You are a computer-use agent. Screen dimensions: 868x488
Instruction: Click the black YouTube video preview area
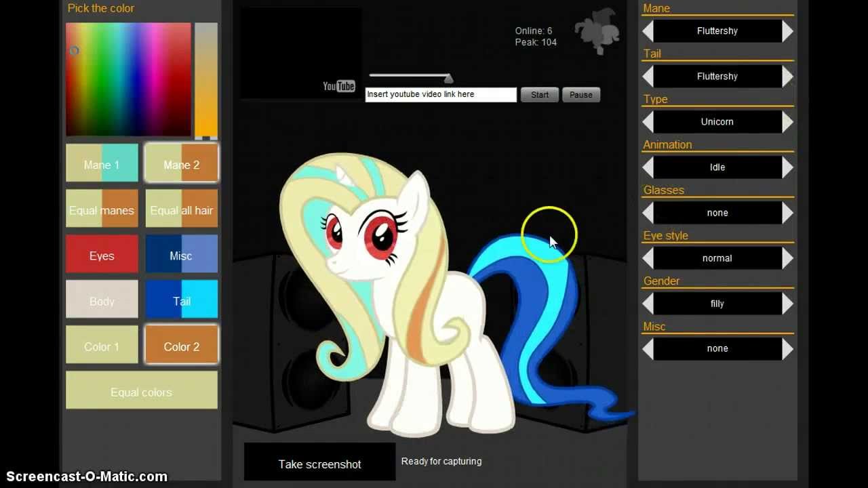[x=300, y=53]
